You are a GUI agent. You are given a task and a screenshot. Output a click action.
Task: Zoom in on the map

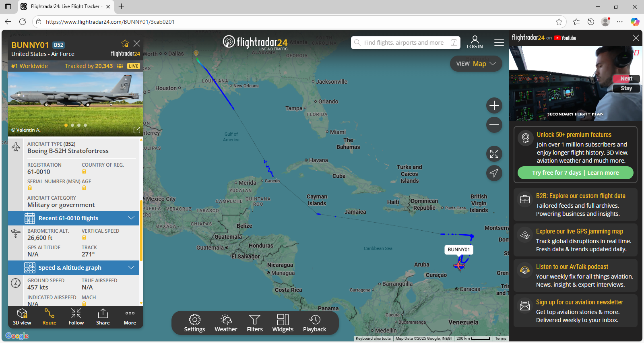click(x=494, y=105)
